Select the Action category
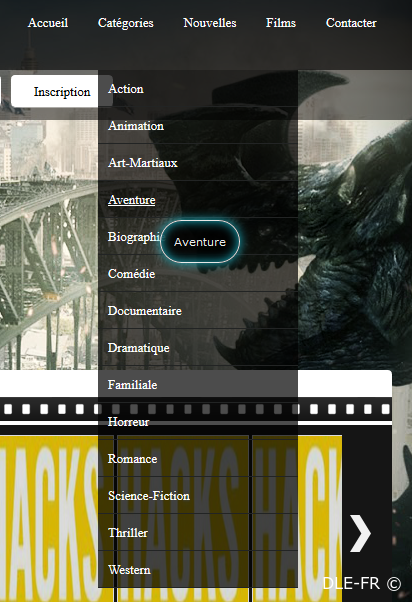 click(198, 89)
